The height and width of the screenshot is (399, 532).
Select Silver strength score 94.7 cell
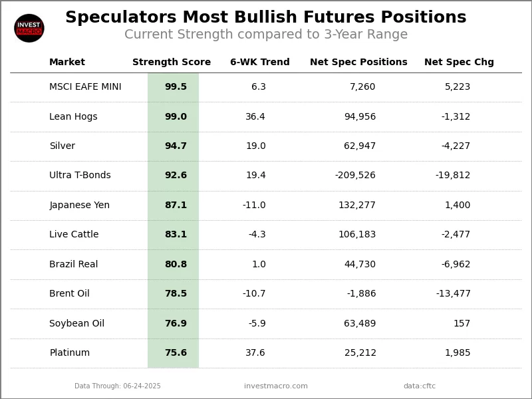[x=176, y=146]
